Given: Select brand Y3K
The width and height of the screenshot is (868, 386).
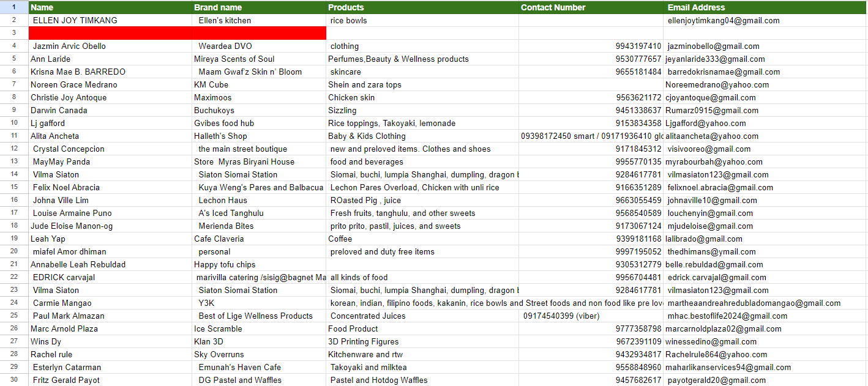Looking at the screenshot, I should [259, 303].
